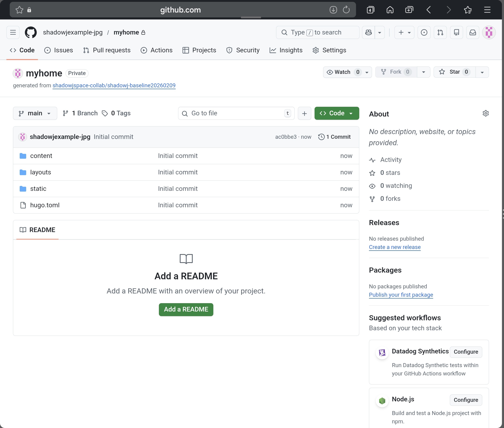Expand the main branch dropdown
Viewport: 504px width, 428px height.
[35, 113]
